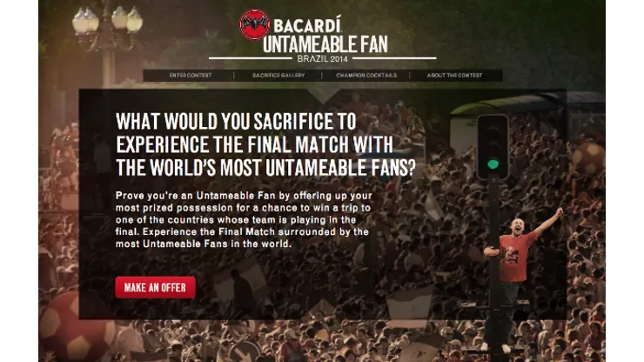Open the Enter Contest menu item
Viewport: 644px width, 362px height.
point(191,76)
